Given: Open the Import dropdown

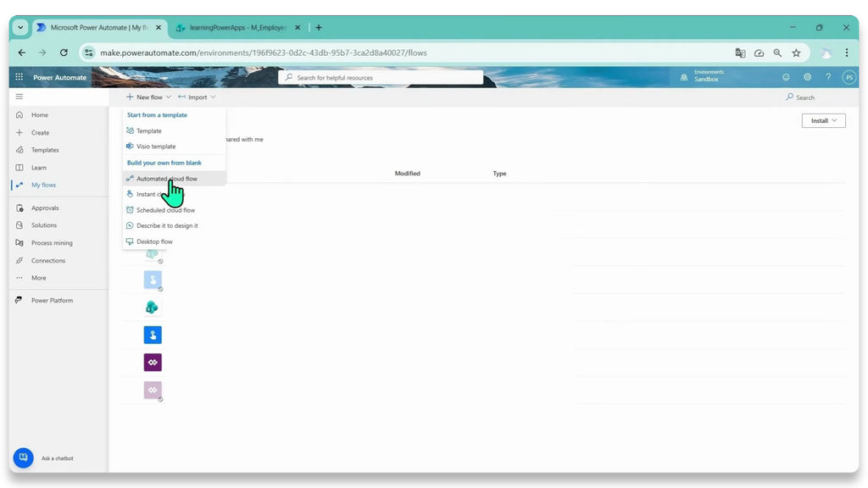Looking at the screenshot, I should [x=197, y=97].
